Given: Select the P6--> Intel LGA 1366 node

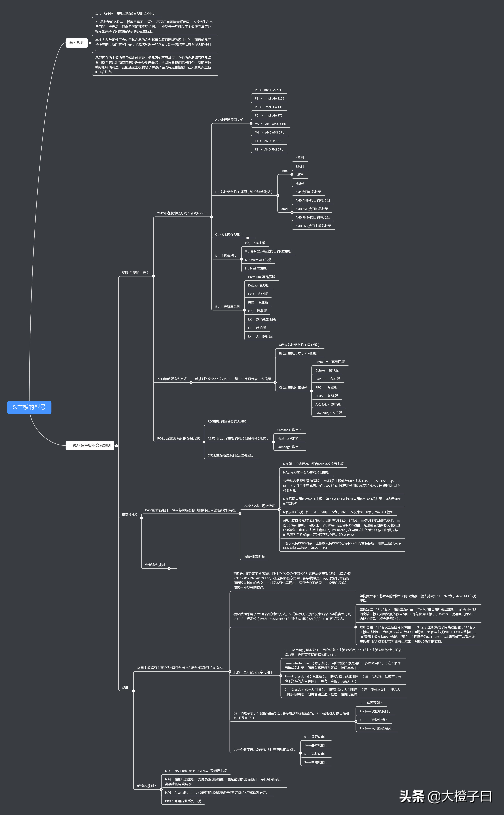Looking at the screenshot, I should point(269,107).
